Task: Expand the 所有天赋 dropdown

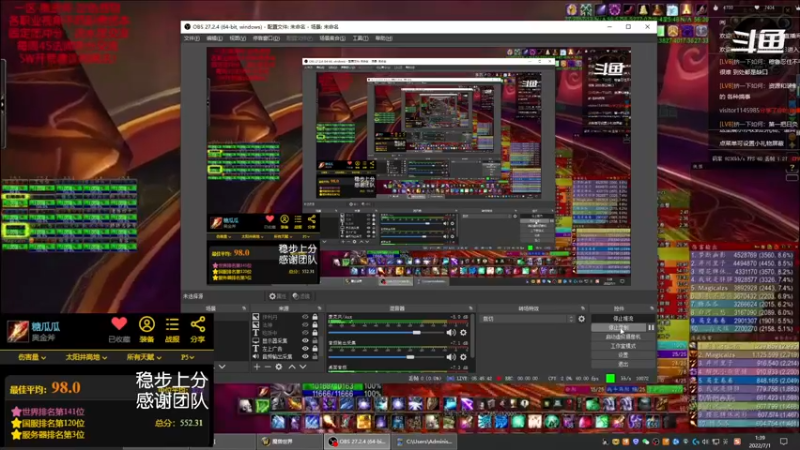Action: [144, 357]
